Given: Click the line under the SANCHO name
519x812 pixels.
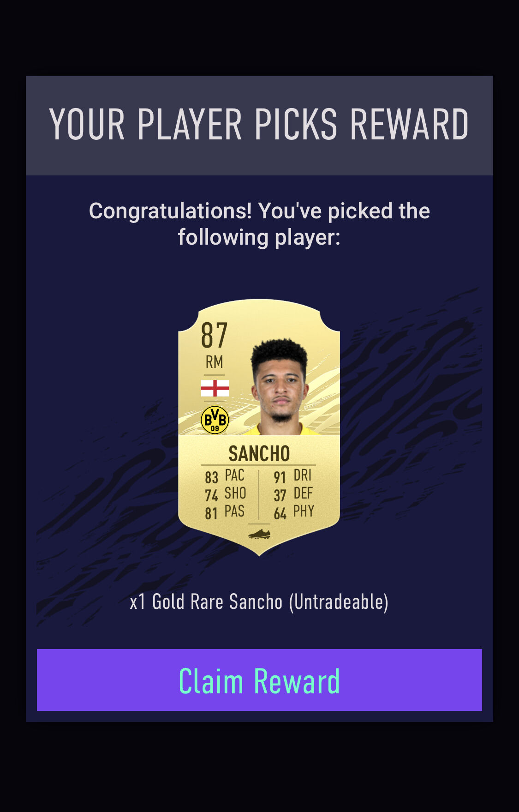Looking at the screenshot, I should tap(259, 465).
